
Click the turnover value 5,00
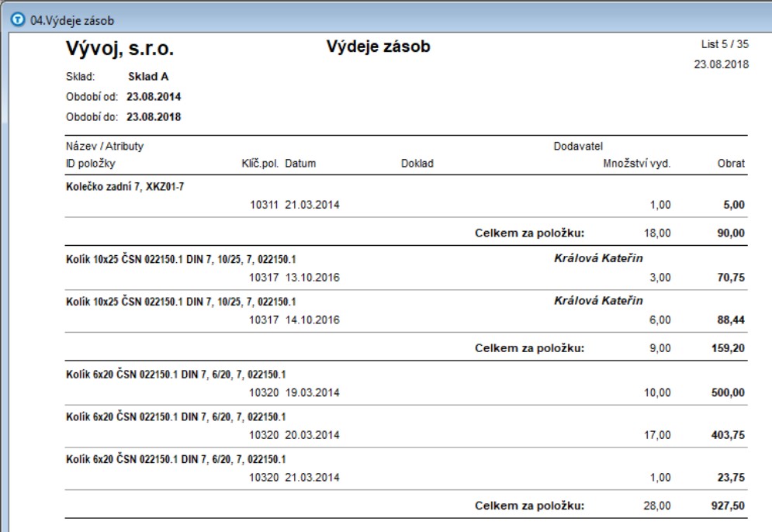tap(734, 205)
